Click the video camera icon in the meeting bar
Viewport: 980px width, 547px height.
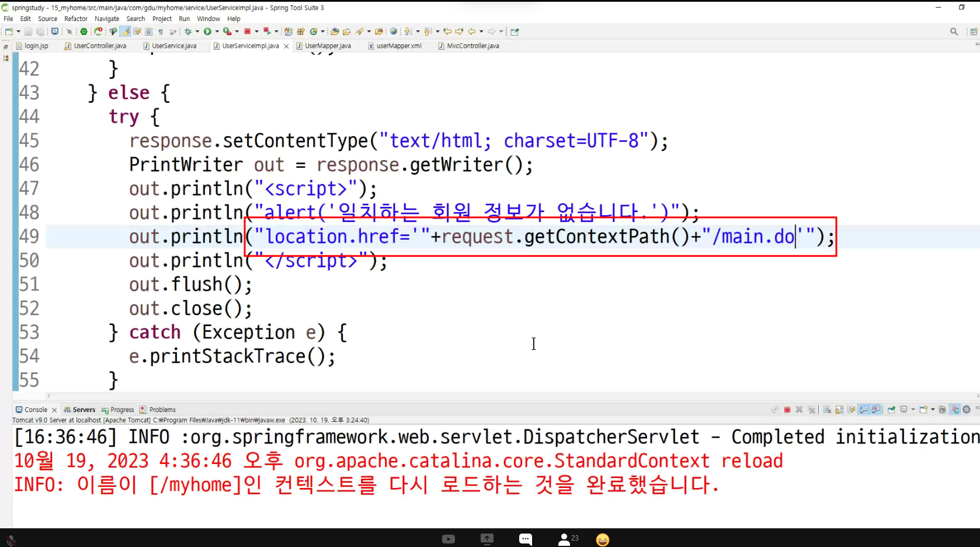(x=449, y=539)
